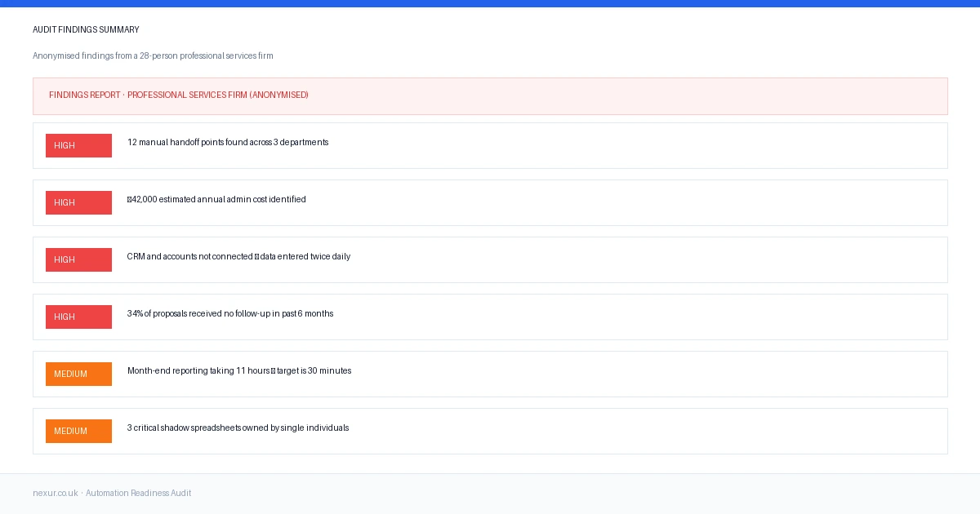980x514 pixels.
Task: Click HIGH badge beside proposals follow-up finding
Action: [x=78, y=317]
